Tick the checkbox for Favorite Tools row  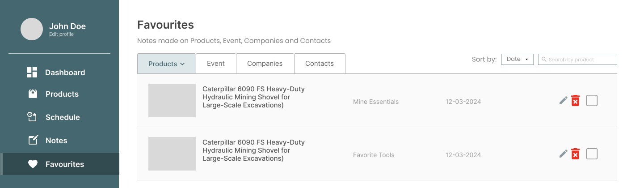click(x=592, y=154)
